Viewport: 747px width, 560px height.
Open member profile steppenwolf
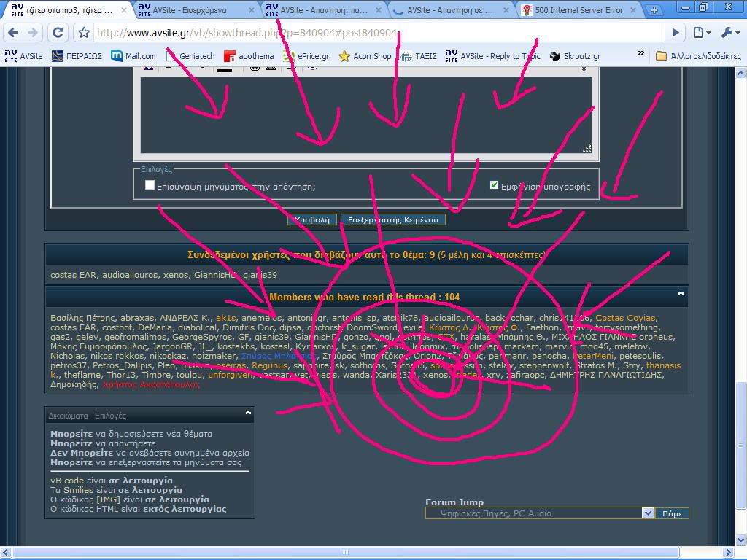pyautogui.click(x=544, y=365)
